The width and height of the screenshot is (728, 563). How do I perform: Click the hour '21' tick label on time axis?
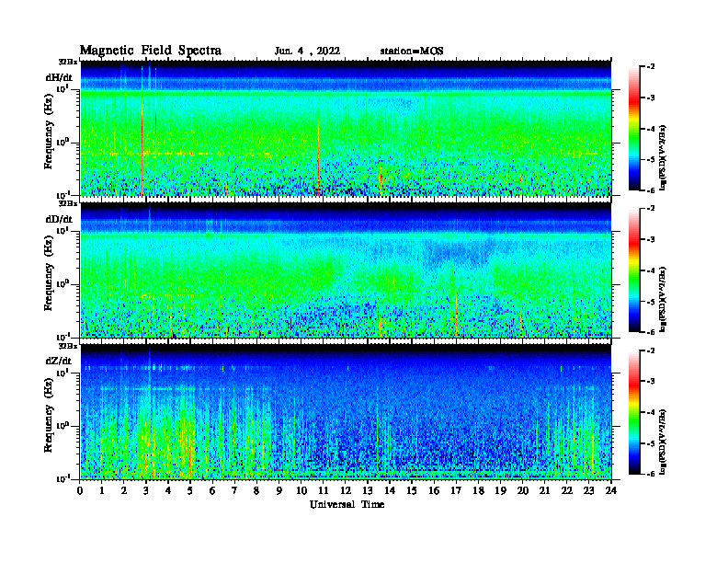[544, 490]
